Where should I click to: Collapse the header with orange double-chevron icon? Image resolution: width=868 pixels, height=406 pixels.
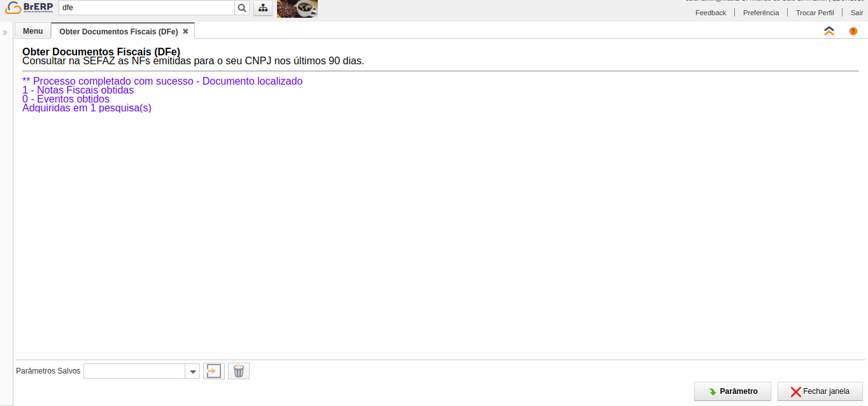(x=829, y=31)
